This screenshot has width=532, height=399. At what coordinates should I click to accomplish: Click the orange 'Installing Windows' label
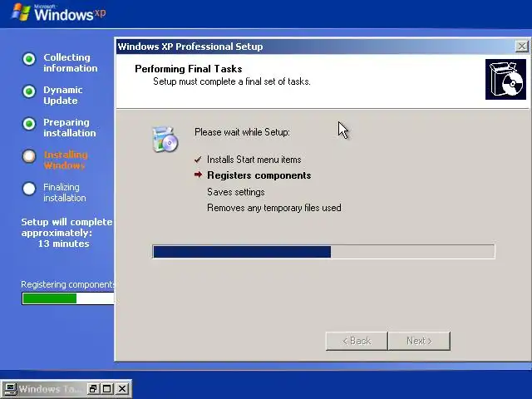coord(66,160)
